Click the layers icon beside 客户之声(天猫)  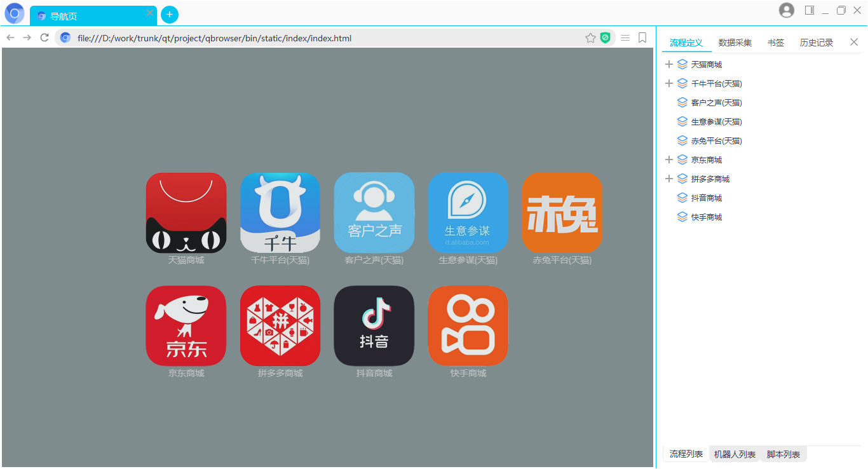682,102
